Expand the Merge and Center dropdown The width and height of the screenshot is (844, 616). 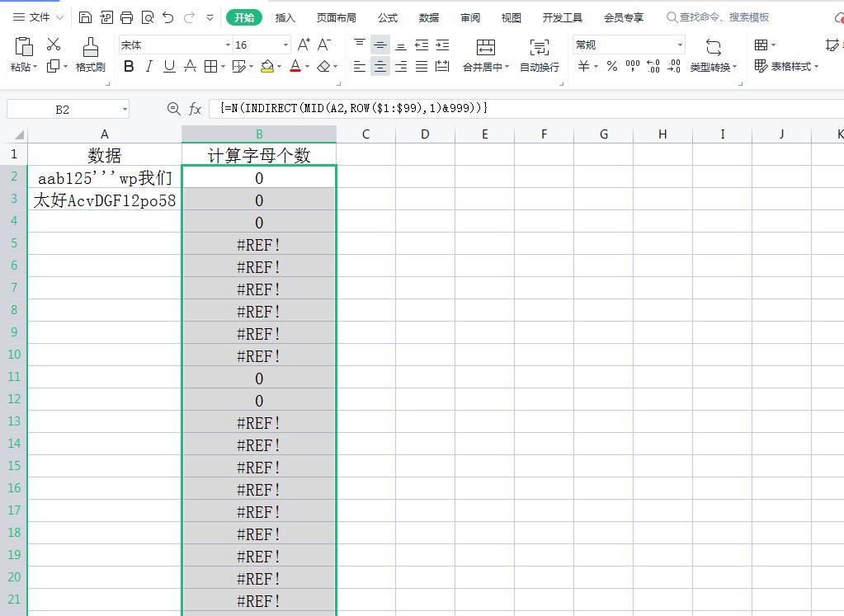pyautogui.click(x=507, y=67)
